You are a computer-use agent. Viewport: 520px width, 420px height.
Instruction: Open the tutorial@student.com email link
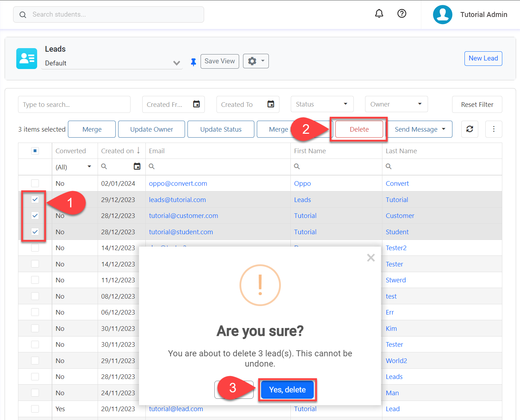181,232
